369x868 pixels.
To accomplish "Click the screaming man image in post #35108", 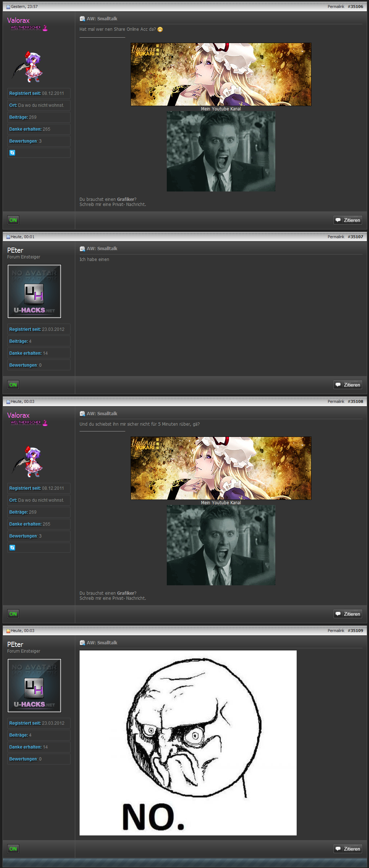I will 221,545.
